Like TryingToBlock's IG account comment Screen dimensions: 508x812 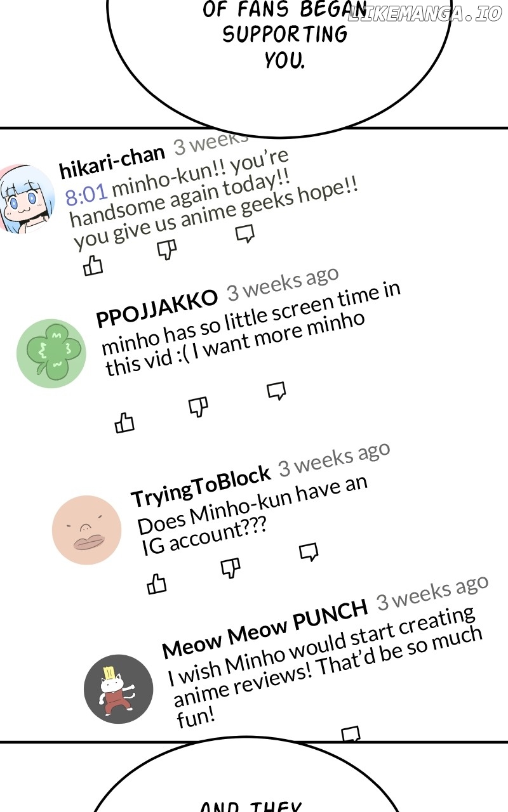tap(156, 583)
